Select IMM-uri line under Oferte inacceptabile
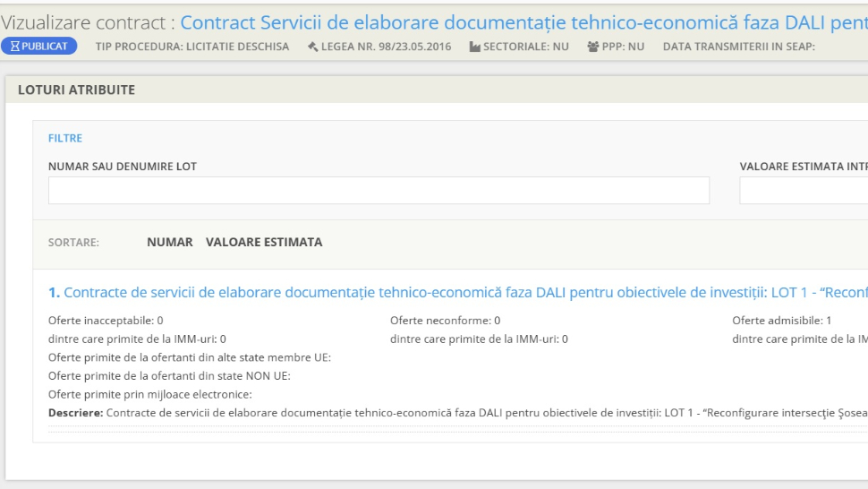 point(137,339)
